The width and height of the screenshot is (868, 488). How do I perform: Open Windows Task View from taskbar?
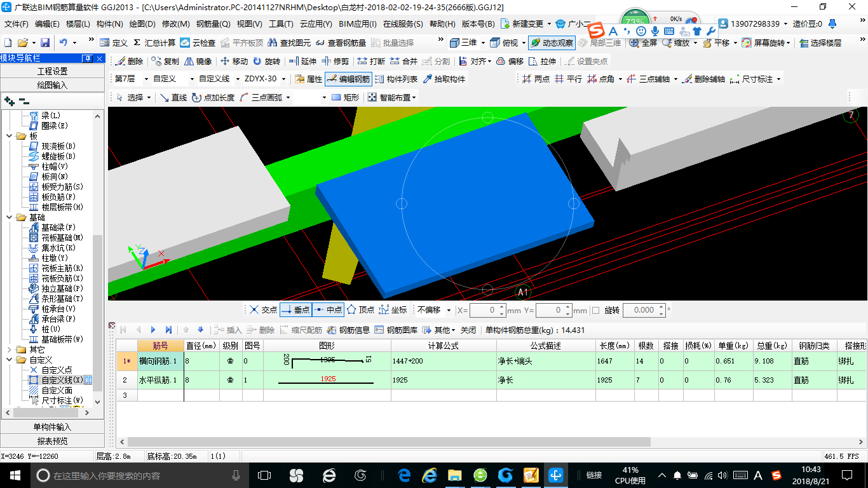pos(264,475)
